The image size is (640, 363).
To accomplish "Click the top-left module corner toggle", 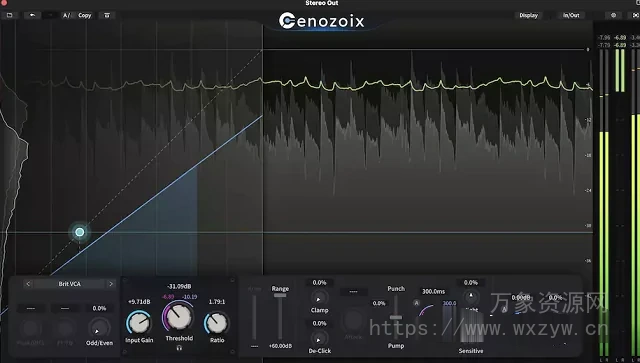I will (125, 280).
